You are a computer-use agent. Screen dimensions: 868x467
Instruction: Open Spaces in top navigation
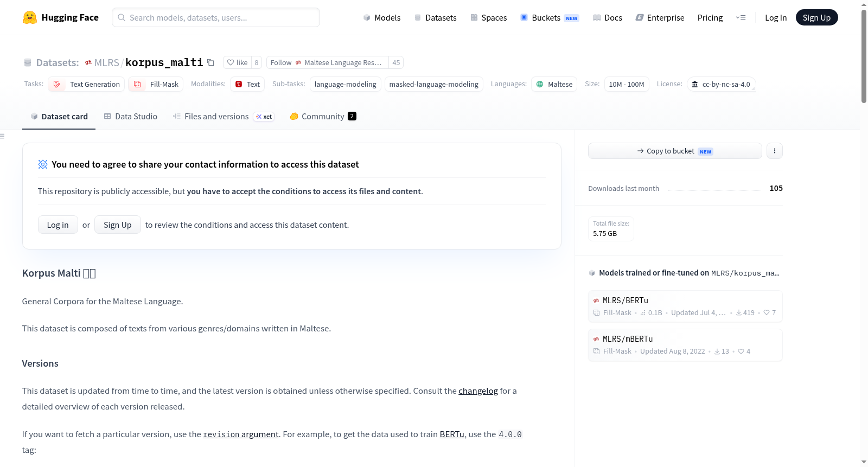tap(488, 17)
